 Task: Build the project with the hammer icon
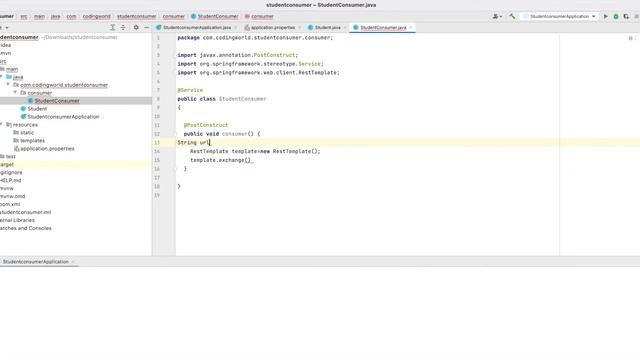pos(512,16)
